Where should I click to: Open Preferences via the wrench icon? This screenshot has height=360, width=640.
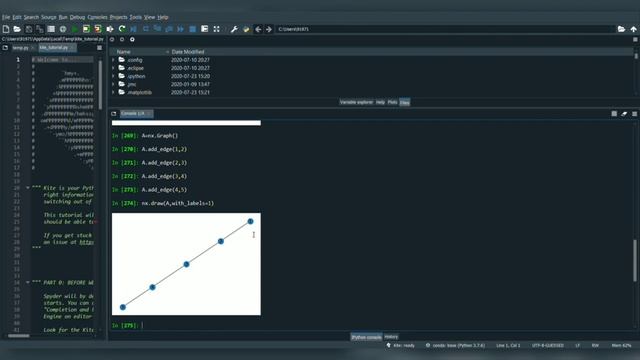234,29
